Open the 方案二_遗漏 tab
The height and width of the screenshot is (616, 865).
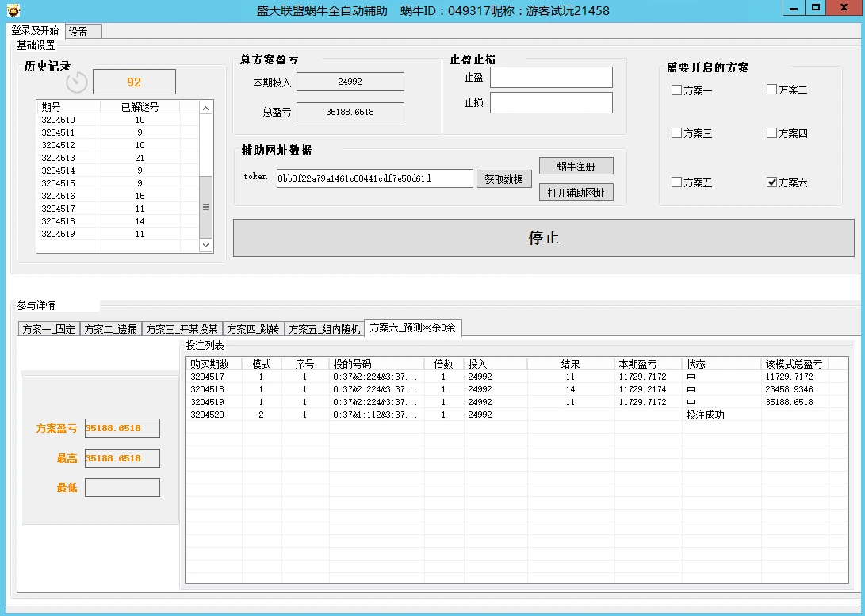(x=110, y=329)
